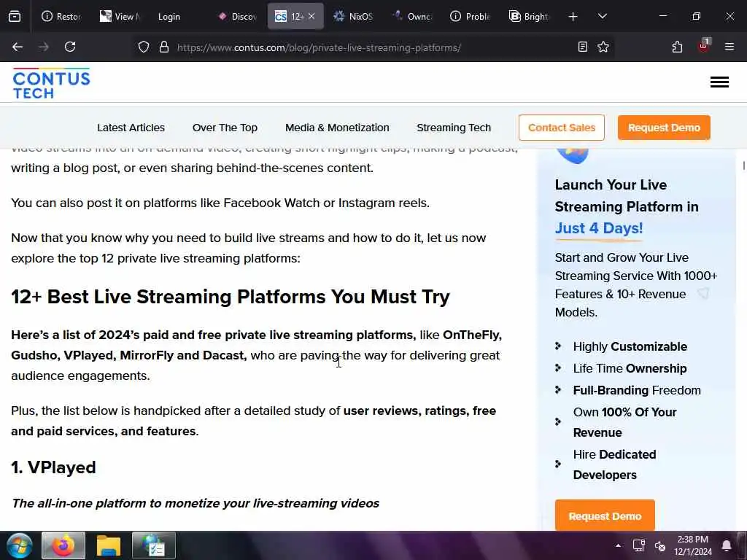Open the taskbar clock and date

693,545
